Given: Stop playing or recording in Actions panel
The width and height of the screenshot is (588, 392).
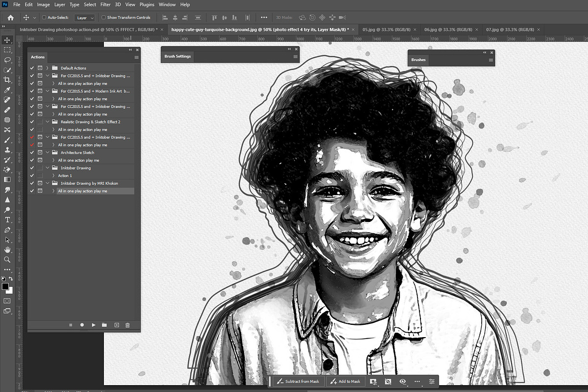Looking at the screenshot, I should [71, 325].
